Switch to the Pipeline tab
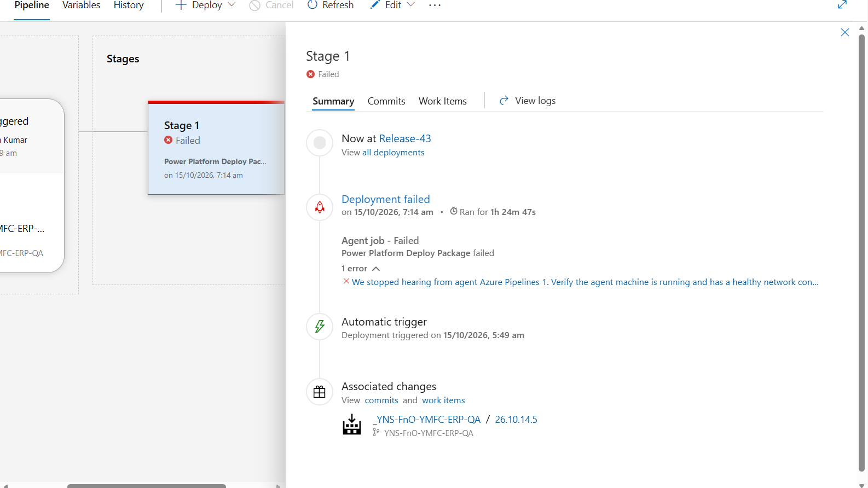 [32, 5]
